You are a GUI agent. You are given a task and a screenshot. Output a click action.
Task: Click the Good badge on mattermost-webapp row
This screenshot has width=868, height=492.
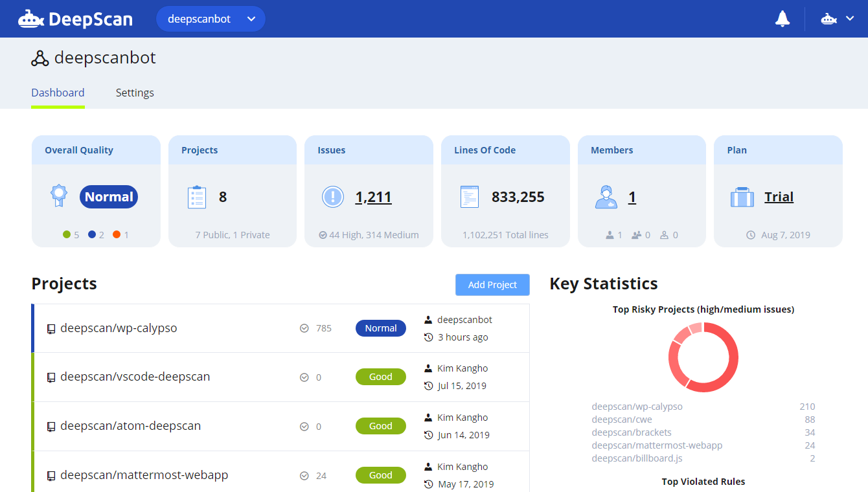[381, 475]
